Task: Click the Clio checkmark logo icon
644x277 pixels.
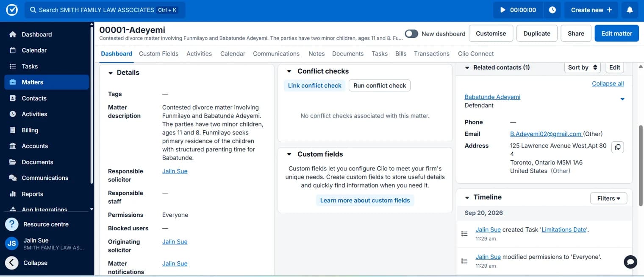Action: [12, 10]
